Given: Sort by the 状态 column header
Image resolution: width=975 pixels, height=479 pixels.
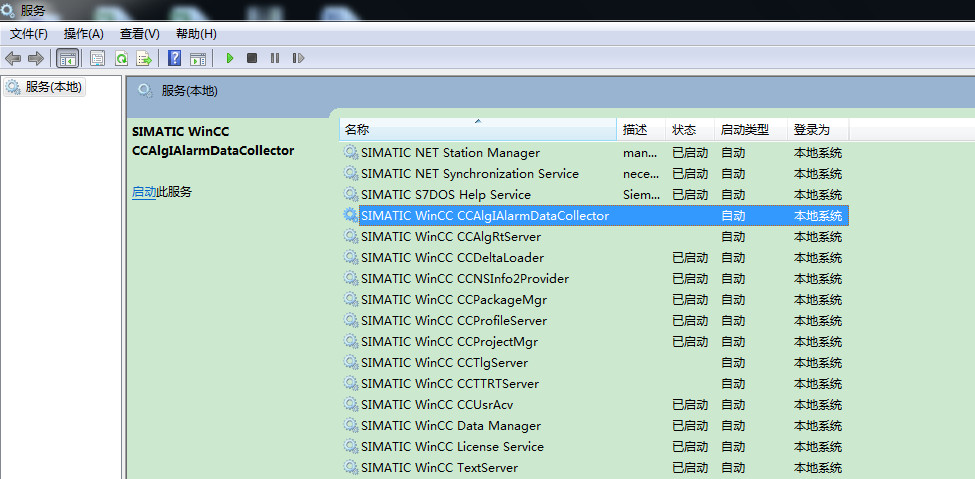Looking at the screenshot, I should point(690,130).
